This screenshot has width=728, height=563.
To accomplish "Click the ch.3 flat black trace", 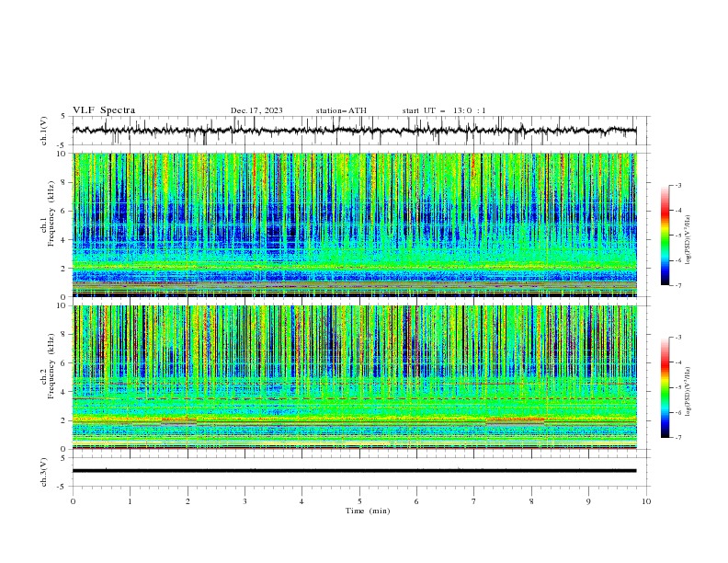I will [355, 471].
